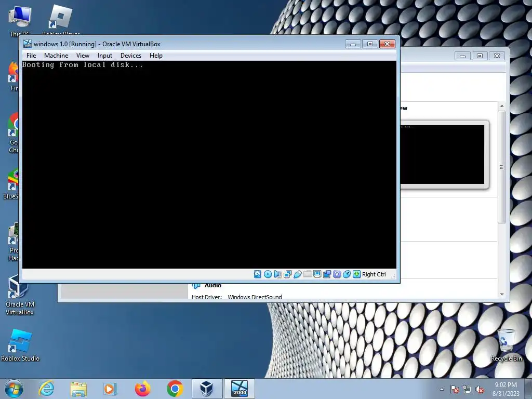Open Windows Media Player from the taskbar
532x399 pixels.
tap(110, 389)
